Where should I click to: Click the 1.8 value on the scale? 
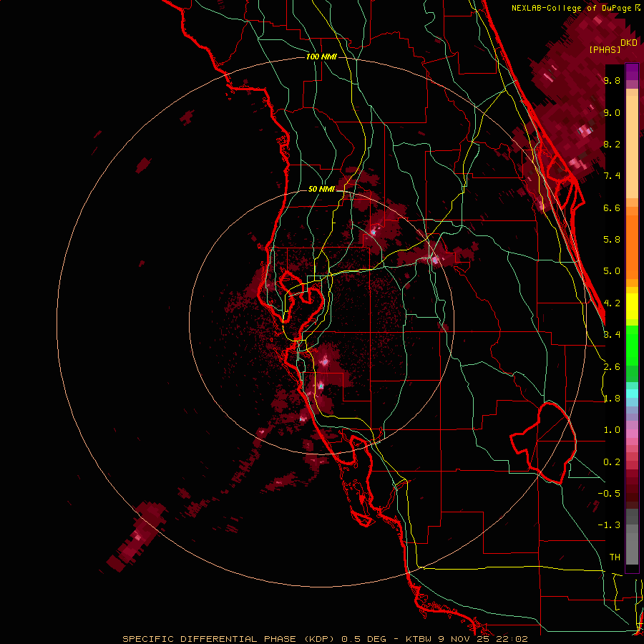click(612, 399)
